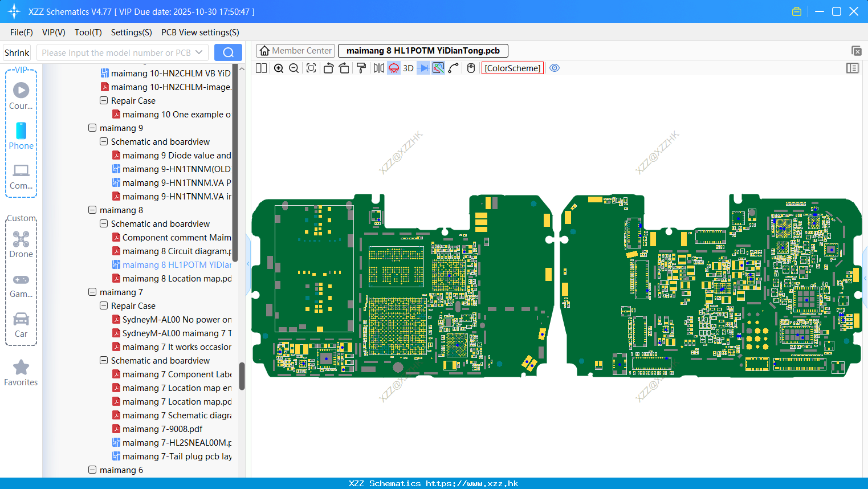Open www.xzz.hk link in status bar
The height and width of the screenshot is (489, 868).
pos(472,483)
